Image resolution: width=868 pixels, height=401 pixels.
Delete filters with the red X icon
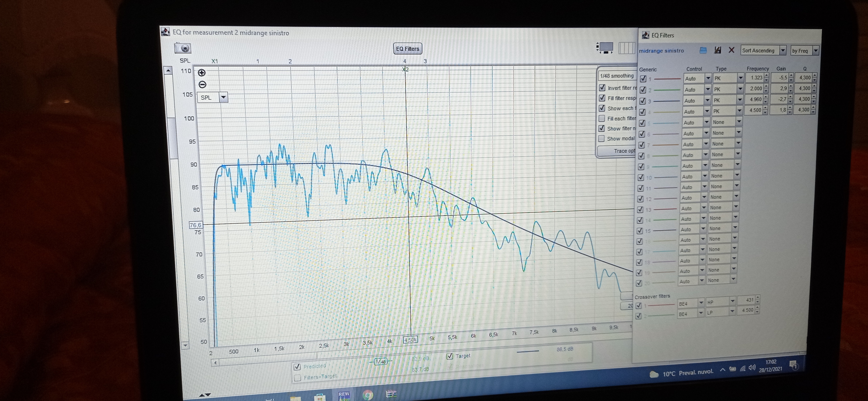tap(731, 50)
